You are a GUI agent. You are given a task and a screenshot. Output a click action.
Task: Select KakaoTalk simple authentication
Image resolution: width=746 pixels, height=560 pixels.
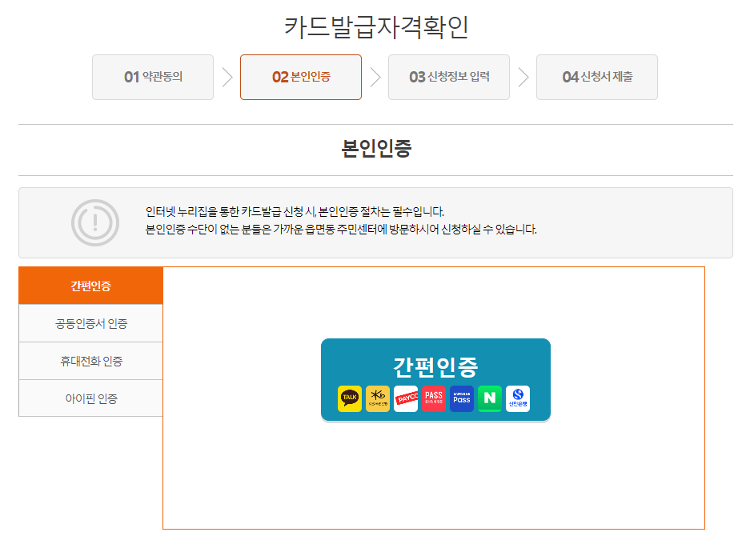click(349, 398)
